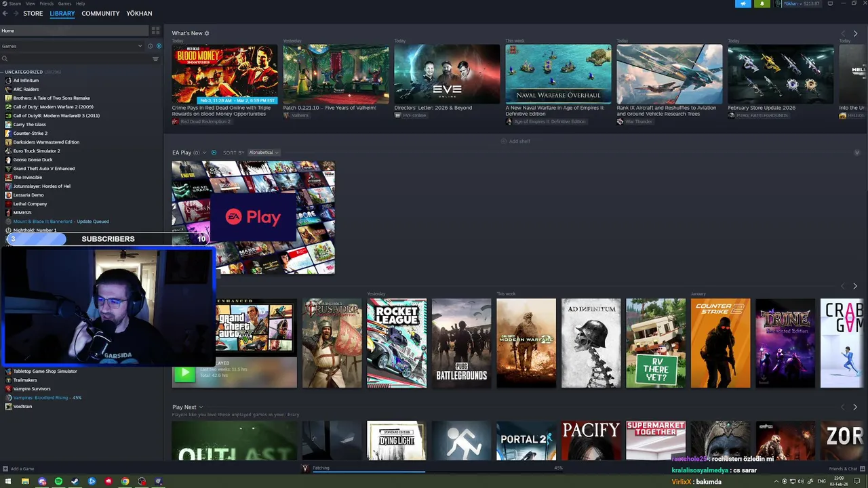
Task: Select Mount & Blade II: Bannerlord entry
Action: pyautogui.click(x=61, y=222)
